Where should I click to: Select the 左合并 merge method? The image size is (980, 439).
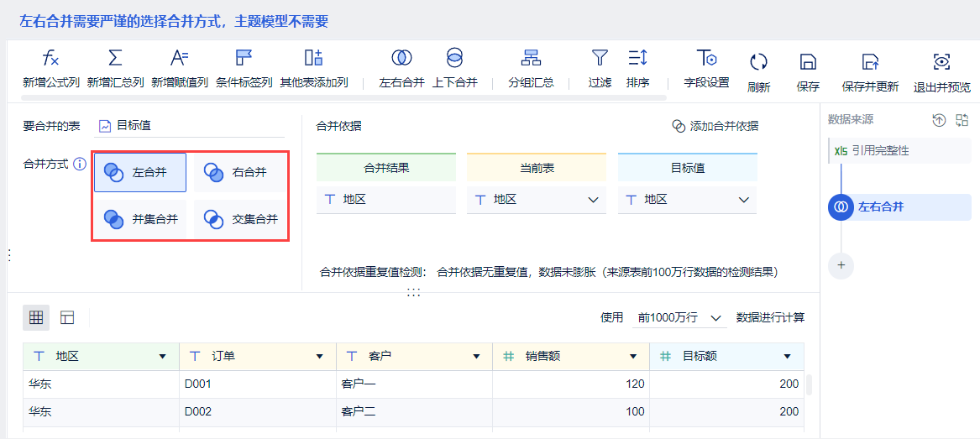(x=140, y=172)
